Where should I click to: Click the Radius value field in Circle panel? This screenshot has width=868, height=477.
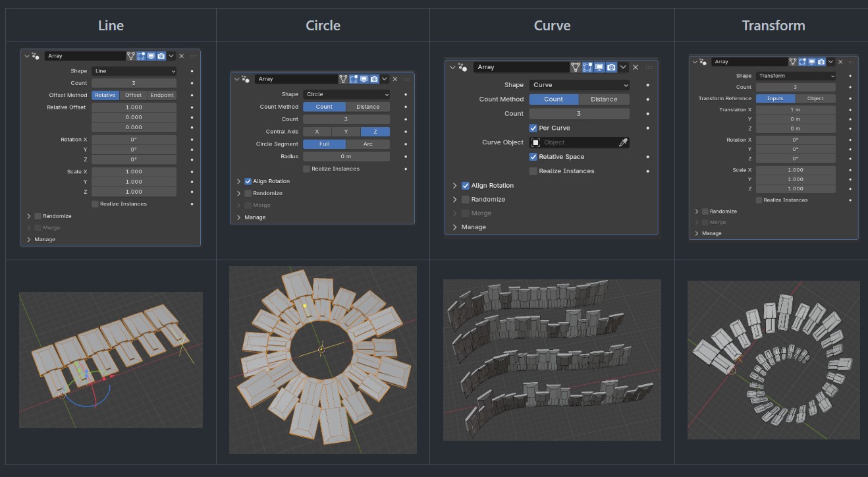pos(346,157)
